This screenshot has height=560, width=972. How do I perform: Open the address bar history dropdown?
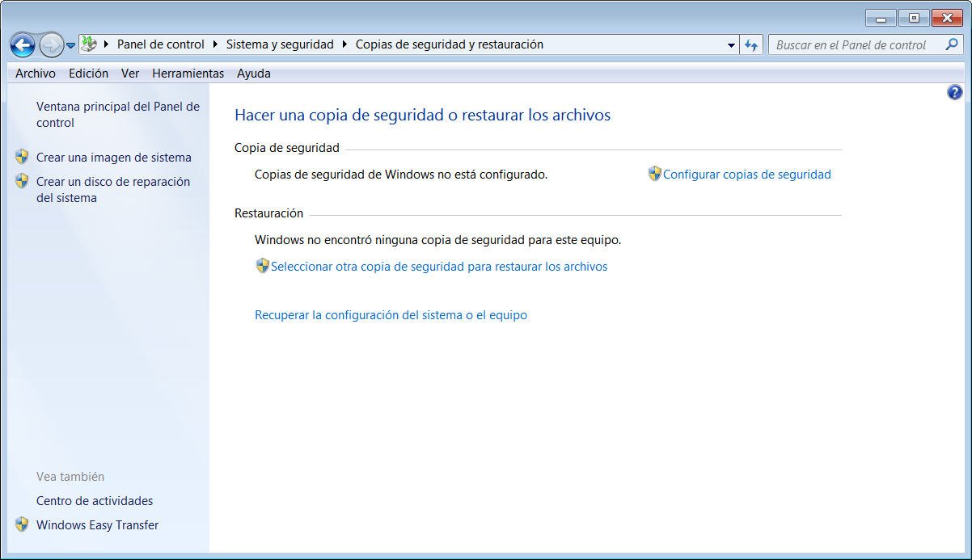coord(732,45)
